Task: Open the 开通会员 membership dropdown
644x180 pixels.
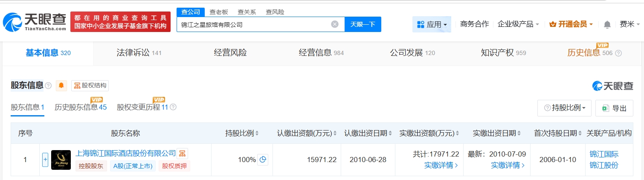Action: pyautogui.click(x=571, y=24)
